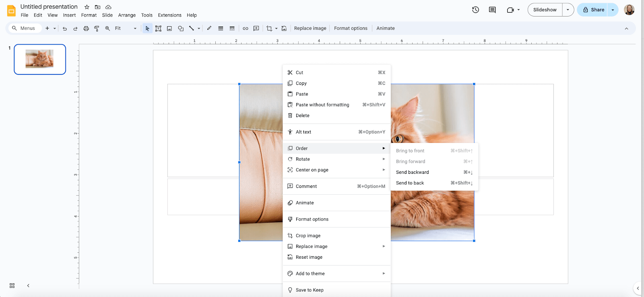Open the new slide dropdown arrow
The width and height of the screenshot is (644, 297).
55,29
